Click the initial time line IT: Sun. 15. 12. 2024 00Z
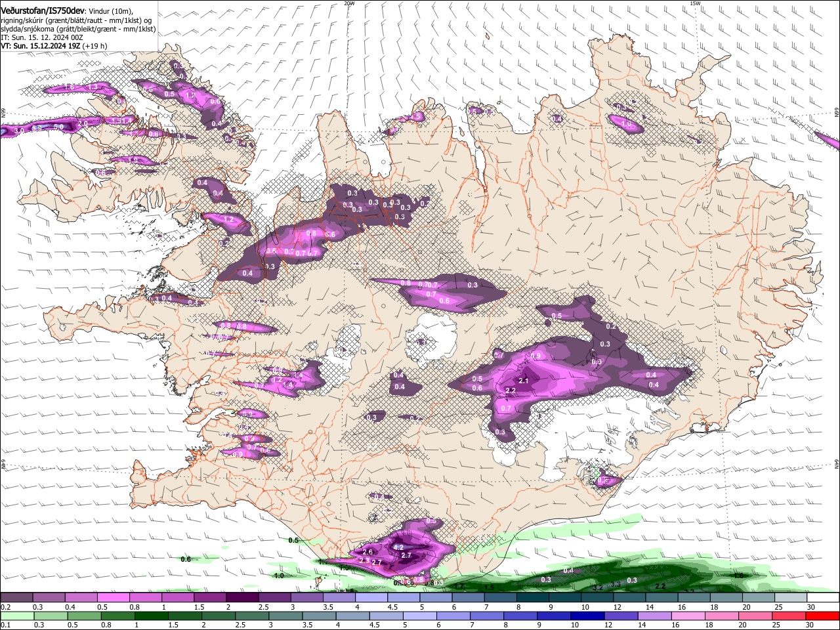The height and width of the screenshot is (630, 840). 41,37
